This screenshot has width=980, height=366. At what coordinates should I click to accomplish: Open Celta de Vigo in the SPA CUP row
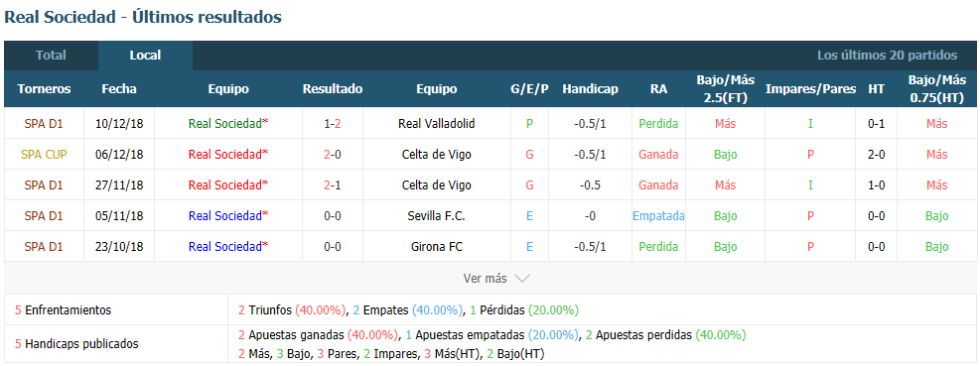coord(436,155)
